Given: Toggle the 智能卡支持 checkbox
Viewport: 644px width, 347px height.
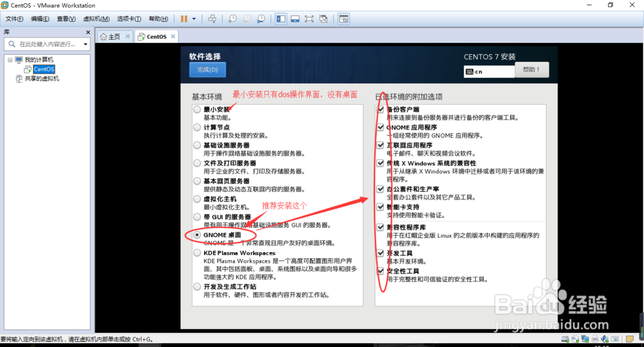Looking at the screenshot, I should click(381, 207).
